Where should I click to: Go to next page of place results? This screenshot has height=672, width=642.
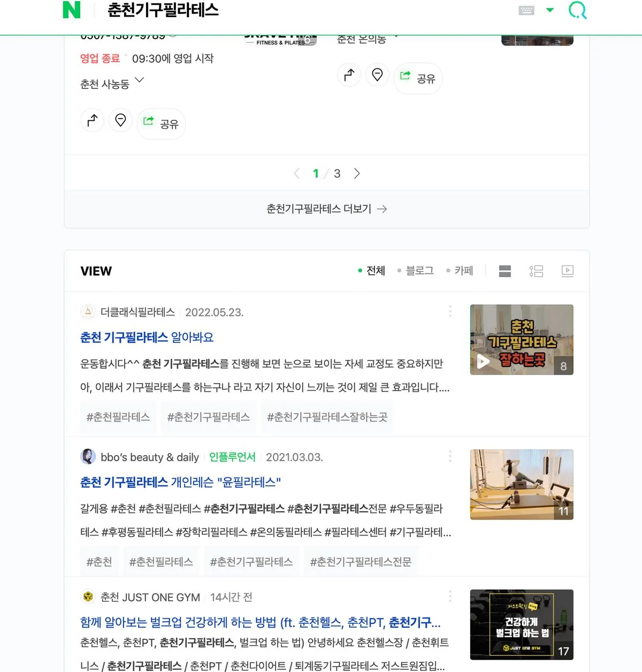(x=357, y=173)
